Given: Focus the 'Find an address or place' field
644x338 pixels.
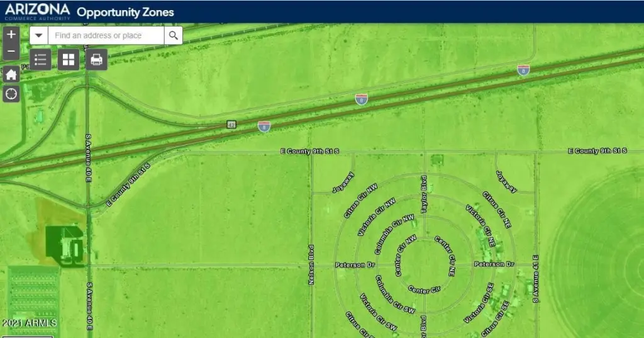Looking at the screenshot, I should (106, 36).
